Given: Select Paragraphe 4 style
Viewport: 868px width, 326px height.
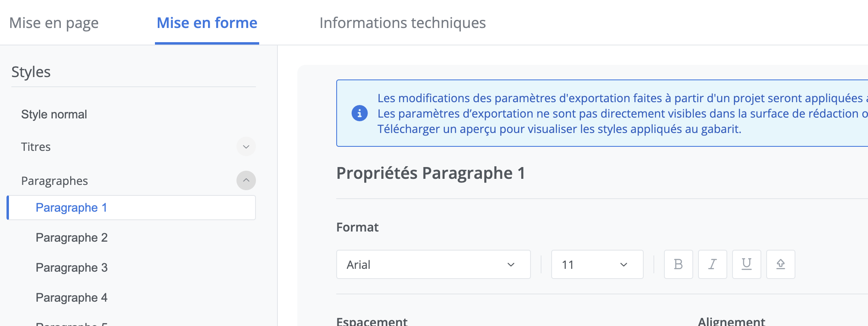Looking at the screenshot, I should pyautogui.click(x=71, y=298).
